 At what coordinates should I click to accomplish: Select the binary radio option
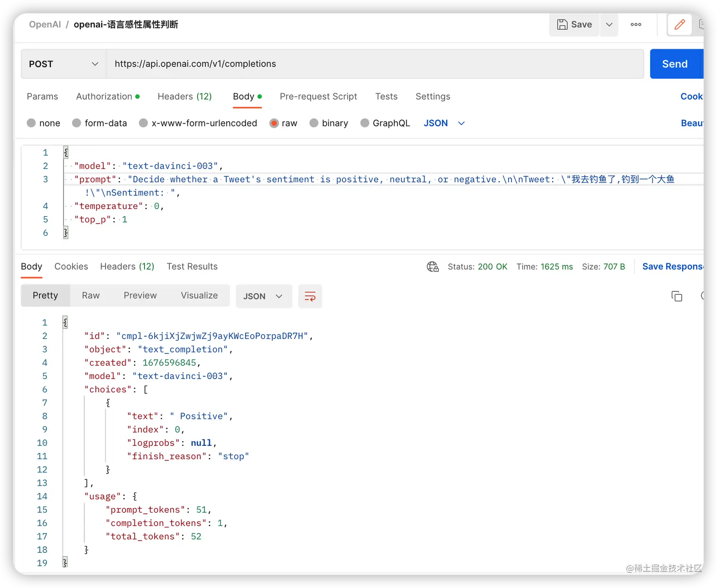[x=314, y=123]
